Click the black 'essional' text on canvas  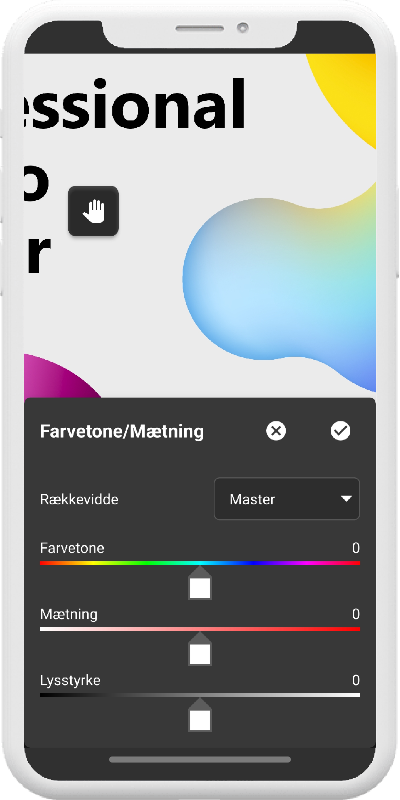pos(135,104)
